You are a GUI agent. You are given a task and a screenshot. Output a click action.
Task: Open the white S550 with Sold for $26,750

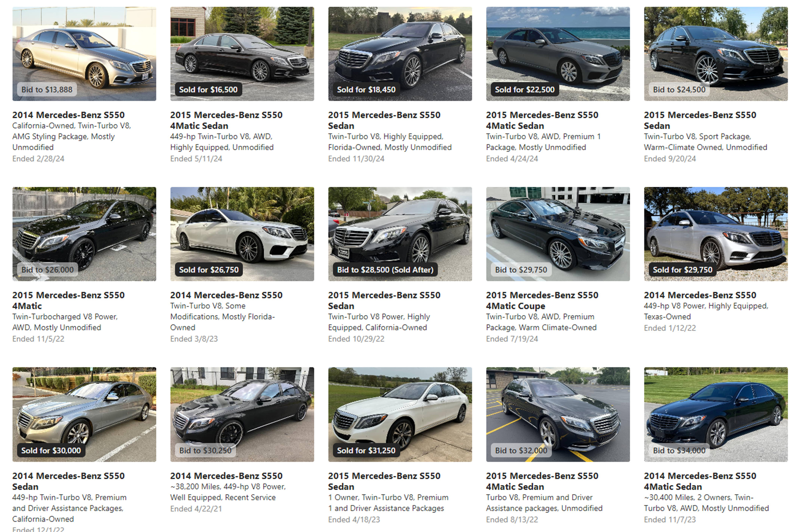[x=242, y=234]
